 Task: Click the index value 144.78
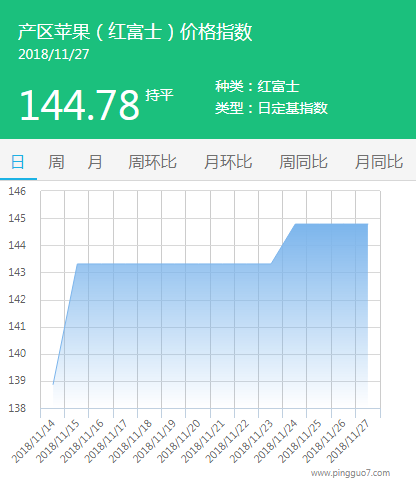(x=79, y=105)
